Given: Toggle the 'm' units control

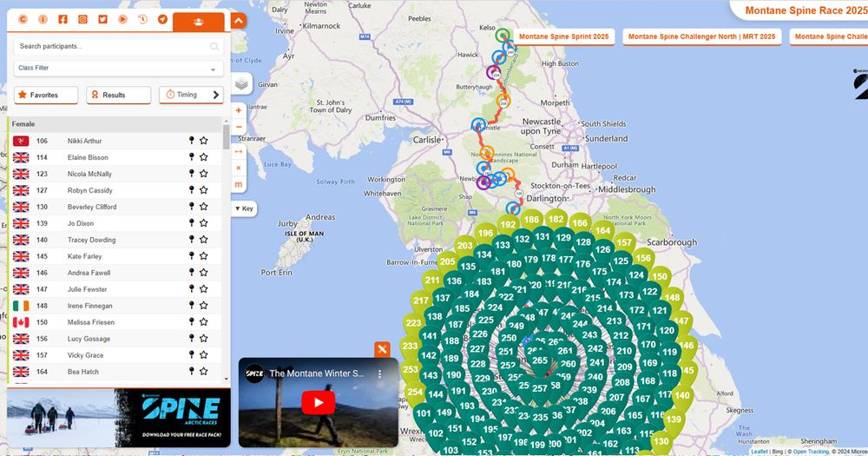Looking at the screenshot, I should (x=239, y=184).
